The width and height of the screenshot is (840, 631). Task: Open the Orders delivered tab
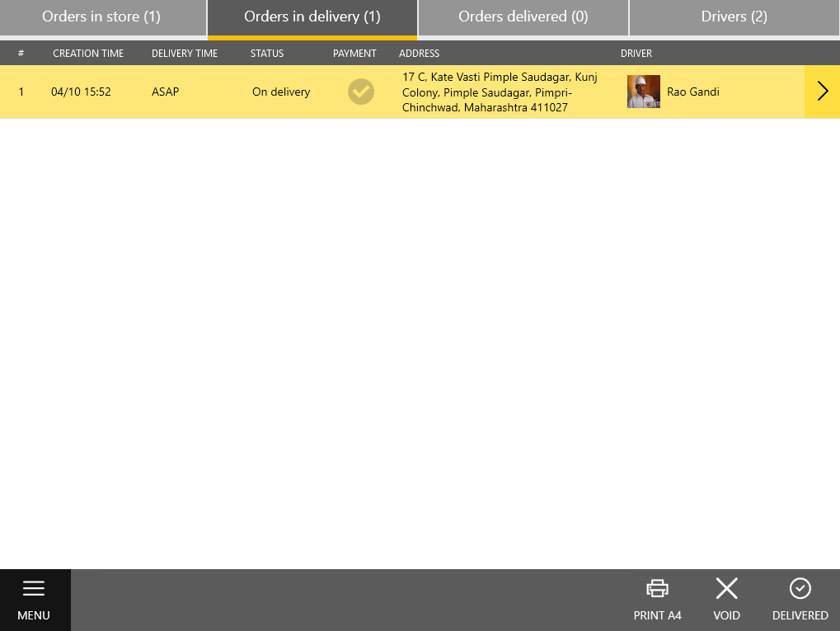(523, 17)
